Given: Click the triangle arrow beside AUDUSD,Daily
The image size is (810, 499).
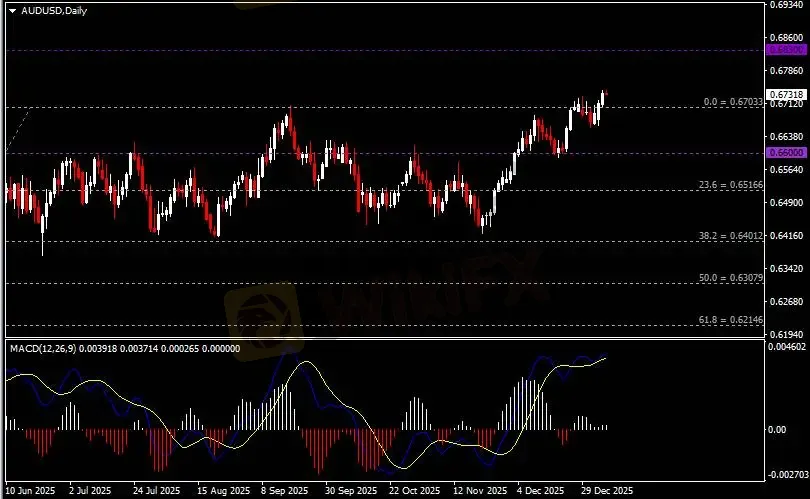Looking at the screenshot, I should (x=12, y=9).
